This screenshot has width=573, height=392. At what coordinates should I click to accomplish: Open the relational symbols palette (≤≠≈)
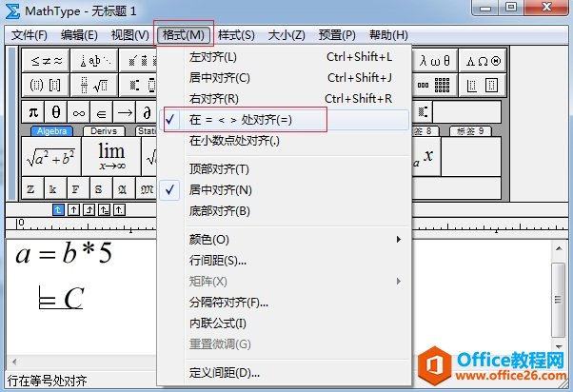(46, 61)
